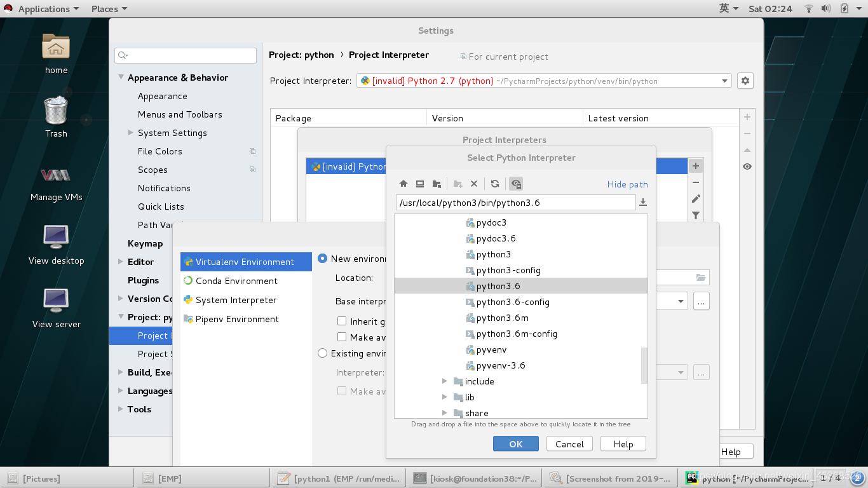868x488 pixels.
Task: Collapse Appearance & Behavior settings group
Action: point(121,78)
